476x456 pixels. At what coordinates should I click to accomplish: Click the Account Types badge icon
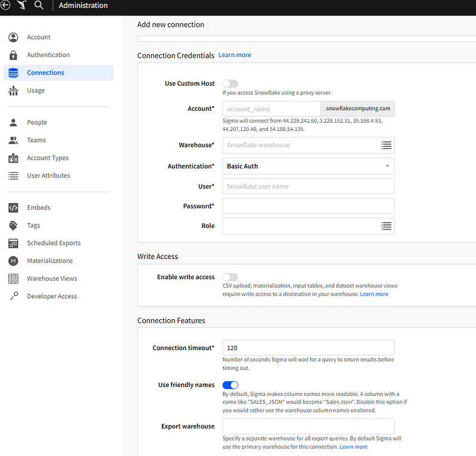pos(13,158)
